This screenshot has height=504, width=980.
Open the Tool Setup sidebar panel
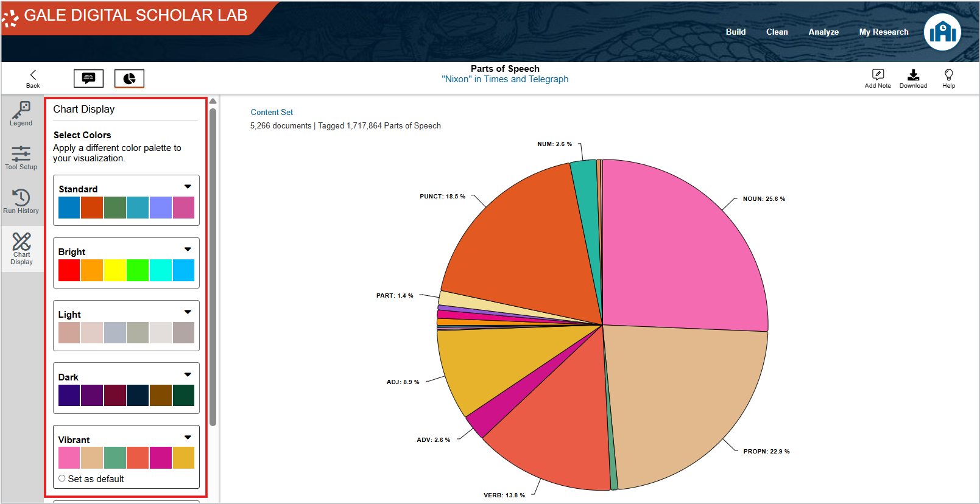[21, 158]
